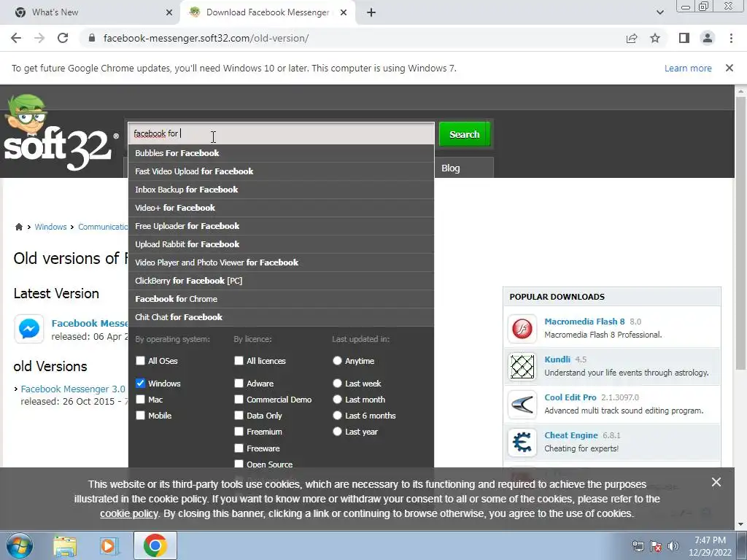Click the soft32 logo
The width and height of the screenshot is (747, 560).
click(60, 133)
